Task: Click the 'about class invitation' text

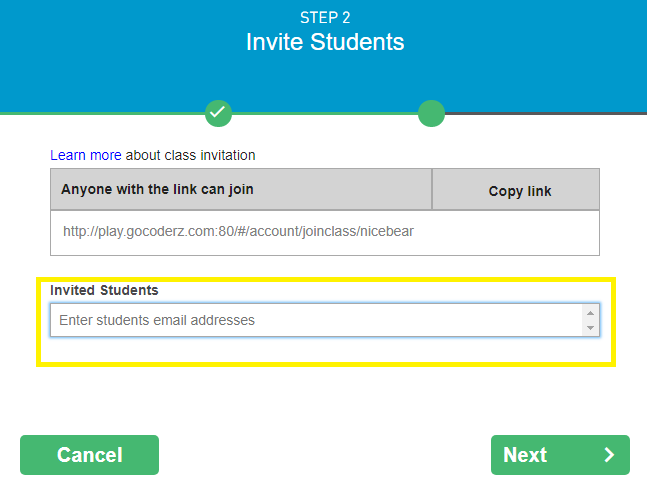Action: (x=190, y=155)
